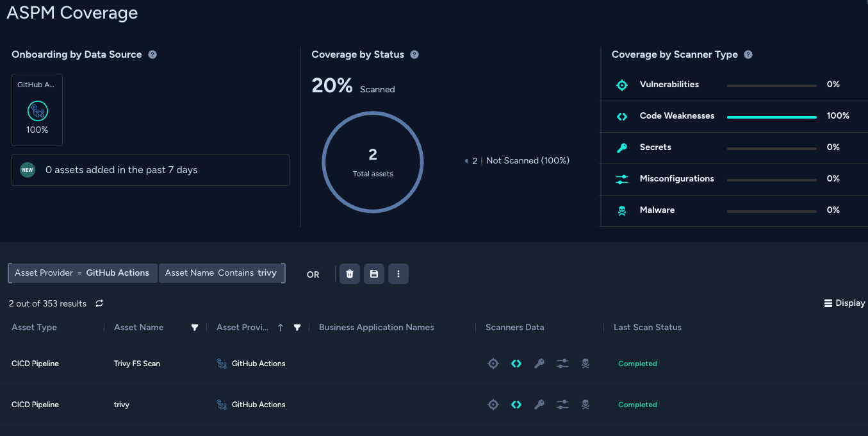This screenshot has height=436, width=868.
Task: Toggle the Asset Provider sort order arrow
Action: [x=280, y=327]
